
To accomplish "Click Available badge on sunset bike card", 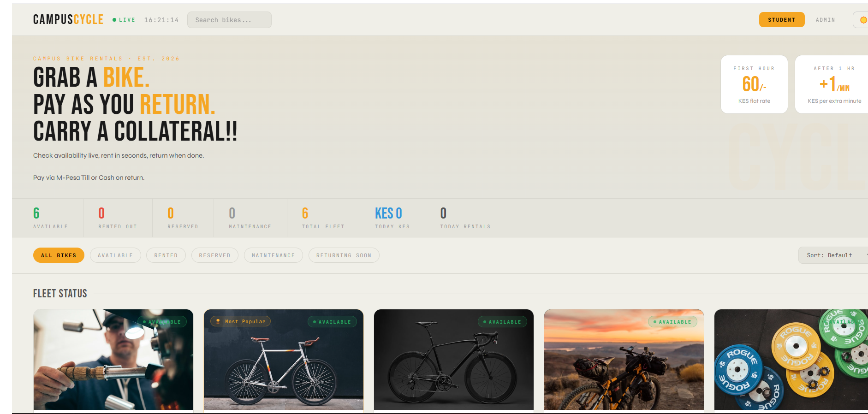I will 672,322.
